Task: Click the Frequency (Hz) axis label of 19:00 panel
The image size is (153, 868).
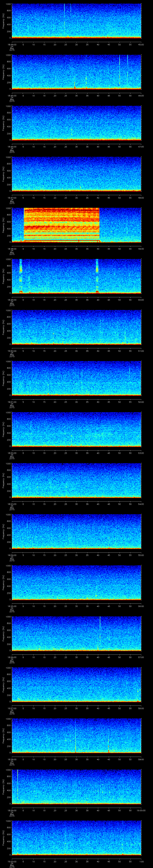Action: (3, 837)
